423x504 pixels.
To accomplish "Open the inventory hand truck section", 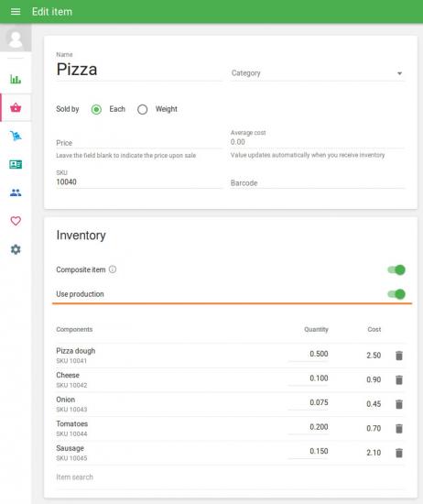I will pos(16,136).
